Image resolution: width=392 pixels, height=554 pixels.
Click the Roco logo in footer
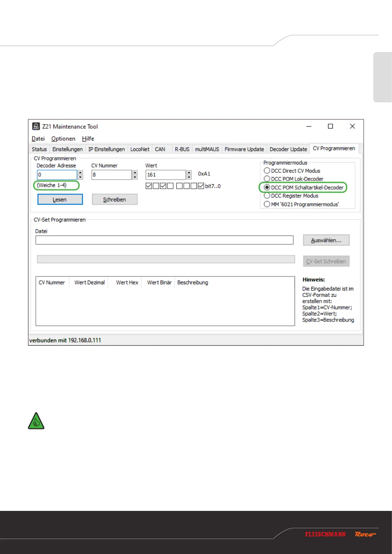point(365,534)
